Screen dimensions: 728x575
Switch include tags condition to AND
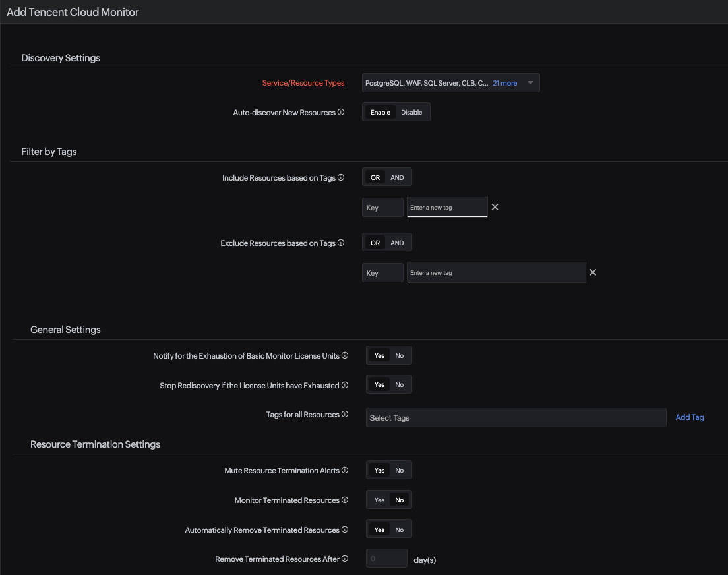396,177
